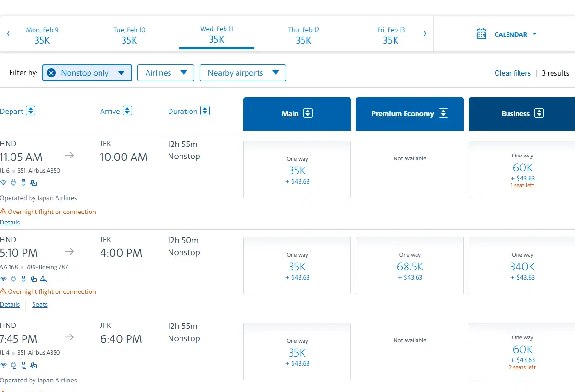The width and height of the screenshot is (575, 392).
Task: Expand the Airlines filter dropdown
Action: click(166, 73)
